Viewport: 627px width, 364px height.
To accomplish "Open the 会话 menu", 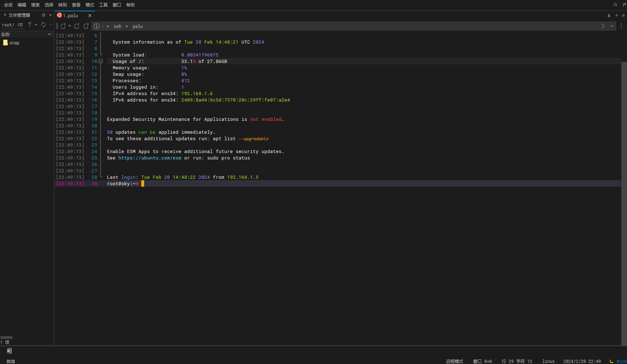I will click(x=8, y=5).
